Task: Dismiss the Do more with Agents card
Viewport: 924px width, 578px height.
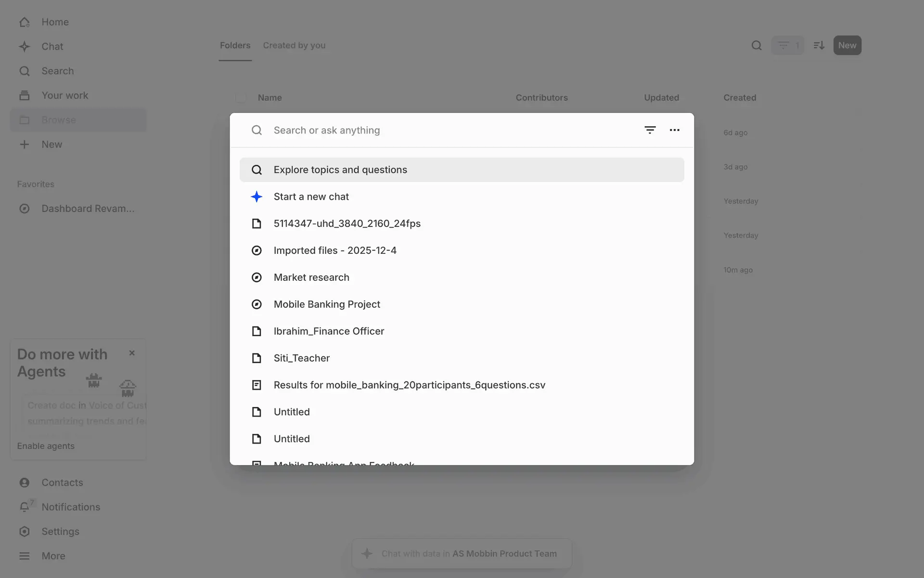Action: click(x=132, y=353)
